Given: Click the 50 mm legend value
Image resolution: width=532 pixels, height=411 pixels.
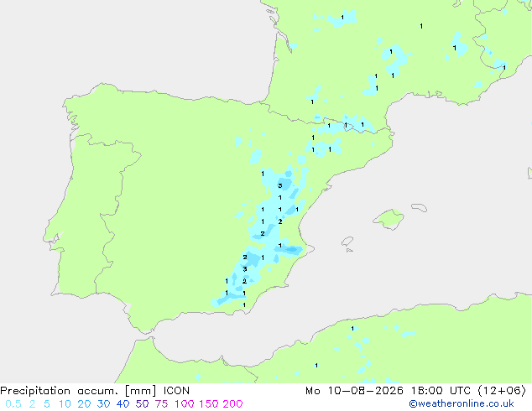Looking at the screenshot, I should point(142,404).
